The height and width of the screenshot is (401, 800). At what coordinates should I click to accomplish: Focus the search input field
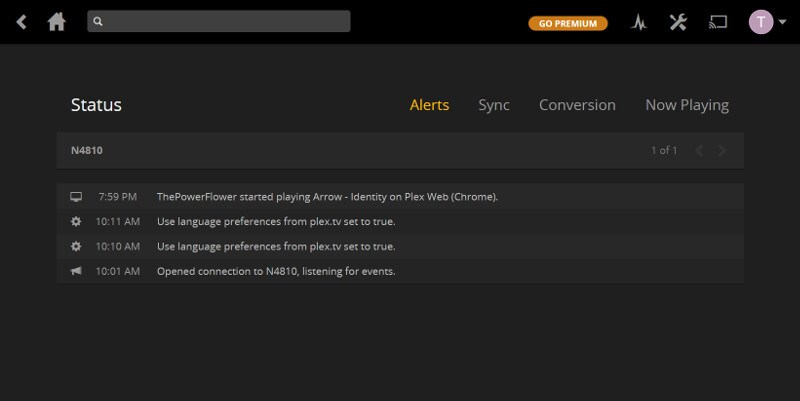219,21
